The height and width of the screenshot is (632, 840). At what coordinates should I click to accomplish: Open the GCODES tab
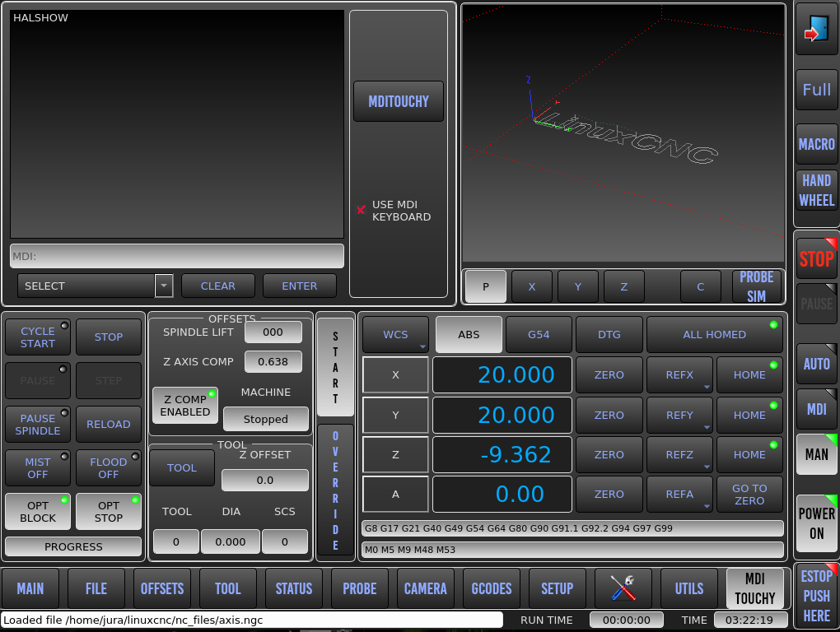coord(492,588)
